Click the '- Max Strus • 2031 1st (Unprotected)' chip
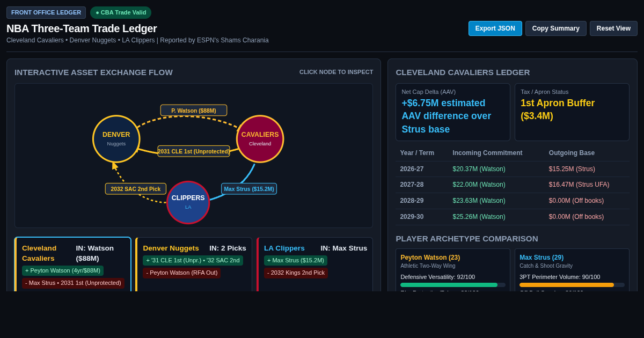Screen dimensions: 644x338 [73, 283]
